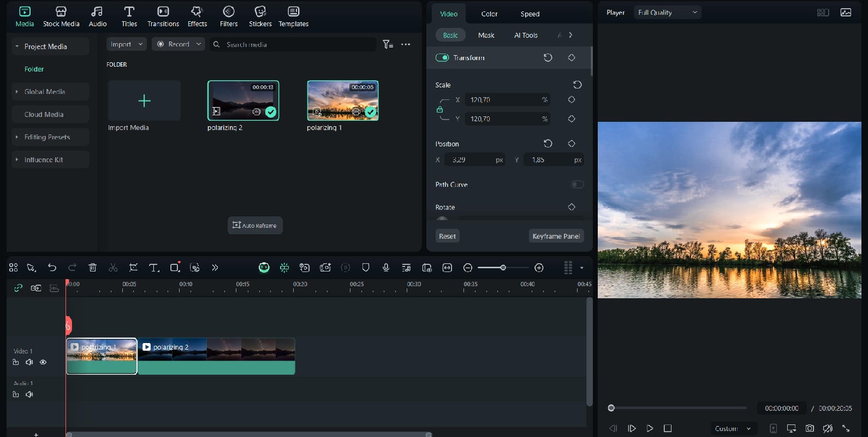Click the Split scissors icon
This screenshot has width=868, height=437.
(113, 268)
